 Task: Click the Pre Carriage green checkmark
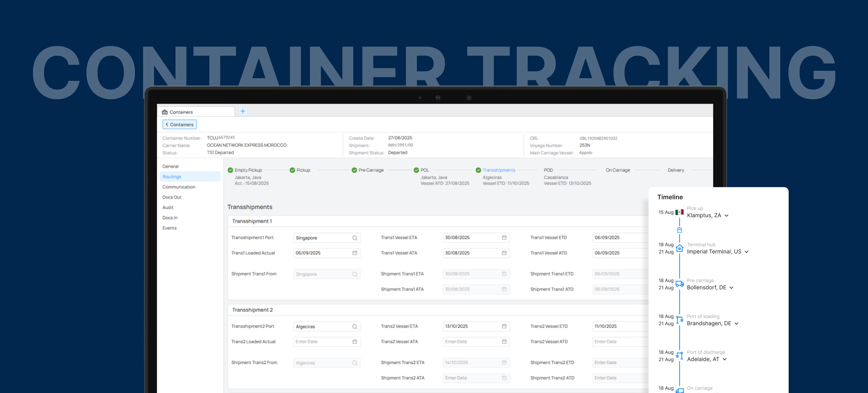[x=354, y=170]
